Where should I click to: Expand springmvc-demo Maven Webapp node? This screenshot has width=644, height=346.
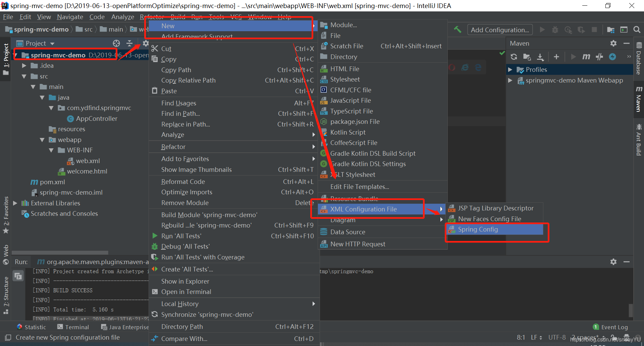coord(510,80)
